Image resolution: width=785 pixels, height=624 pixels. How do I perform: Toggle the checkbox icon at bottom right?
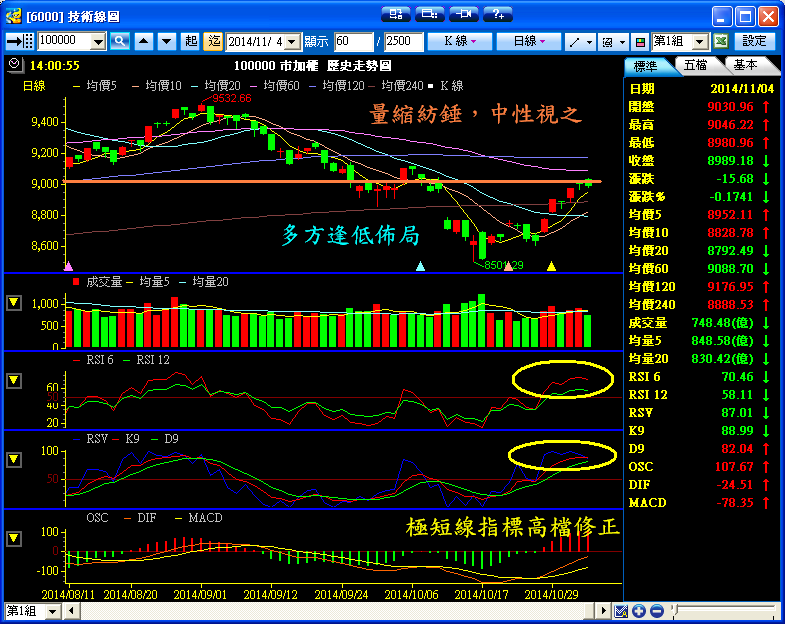click(621, 611)
